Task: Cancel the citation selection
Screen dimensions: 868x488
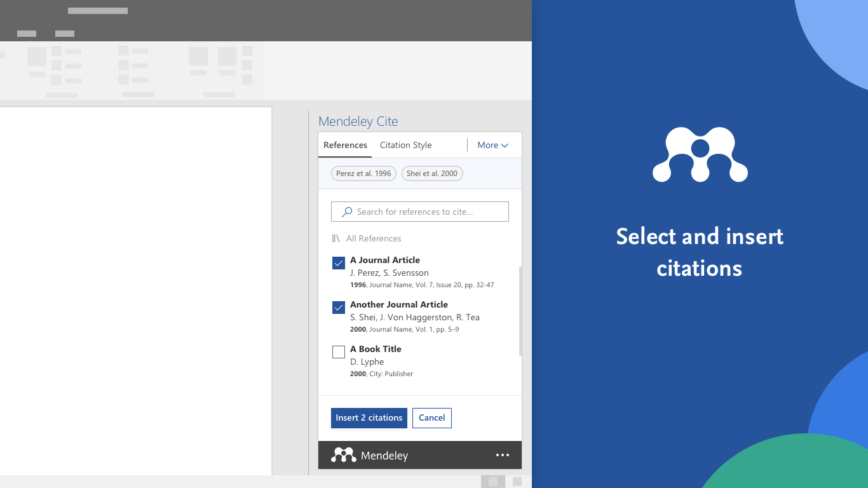Action: tap(432, 417)
